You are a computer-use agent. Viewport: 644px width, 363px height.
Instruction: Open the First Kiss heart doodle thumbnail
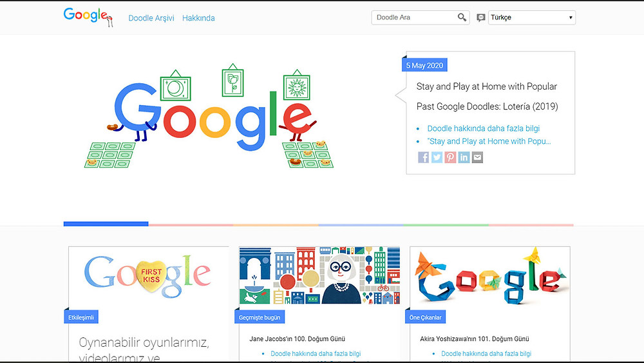click(x=148, y=275)
